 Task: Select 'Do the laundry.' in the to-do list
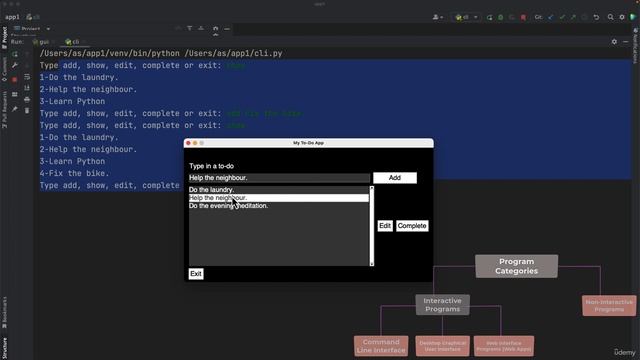[278, 190]
